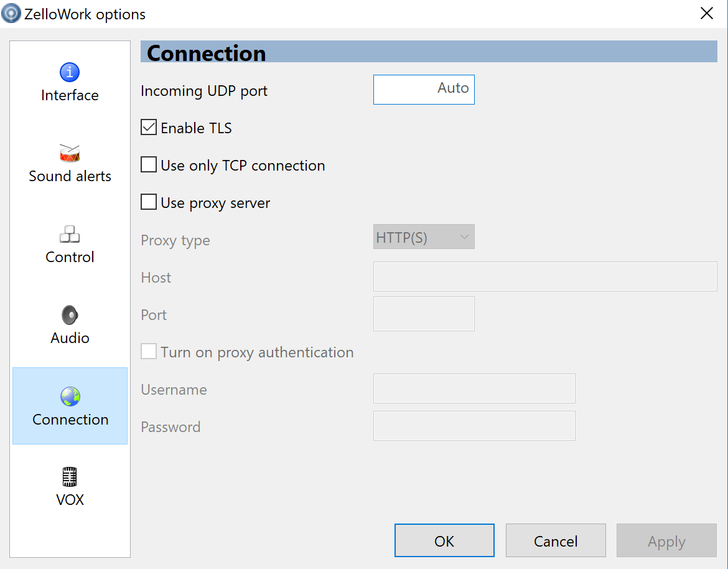The height and width of the screenshot is (569, 728).
Task: Click the Cancel button
Action: (x=556, y=540)
